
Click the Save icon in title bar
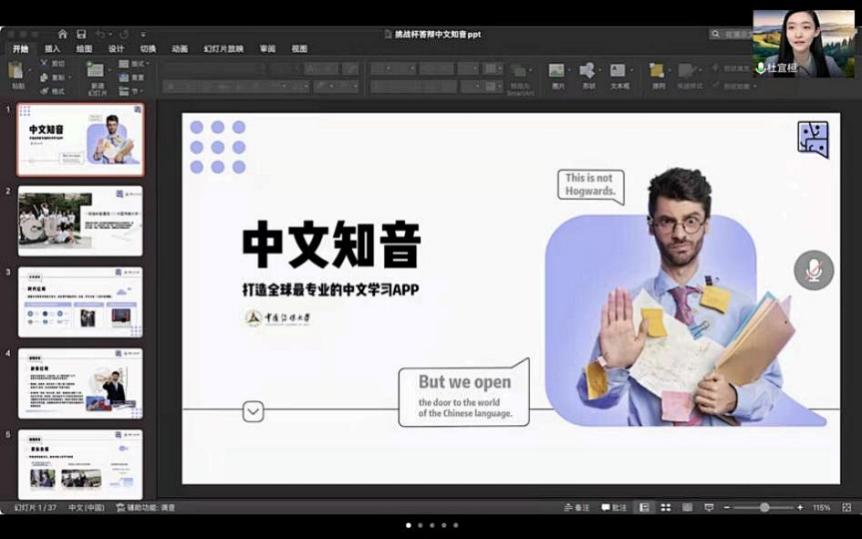(x=81, y=34)
